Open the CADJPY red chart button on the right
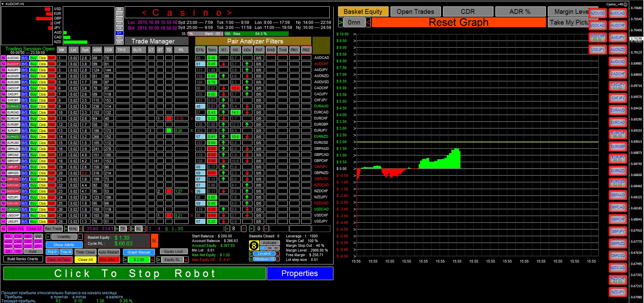 (x=618, y=86)
